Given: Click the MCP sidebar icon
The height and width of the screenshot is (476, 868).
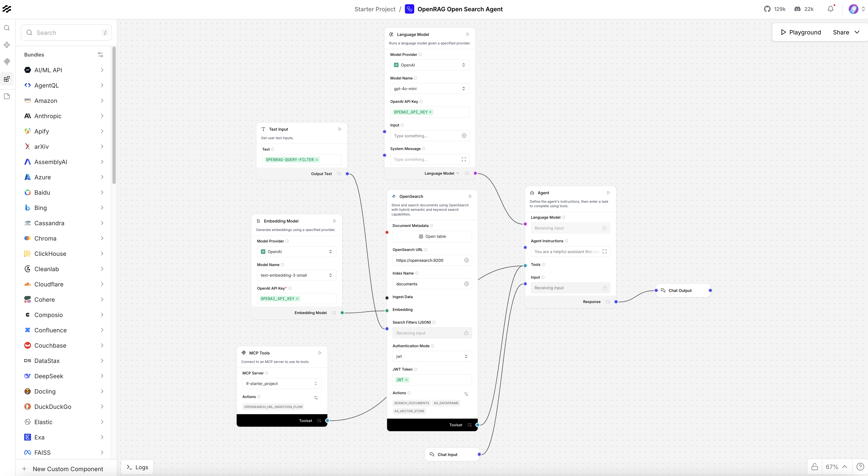Looking at the screenshot, I should point(7,61).
